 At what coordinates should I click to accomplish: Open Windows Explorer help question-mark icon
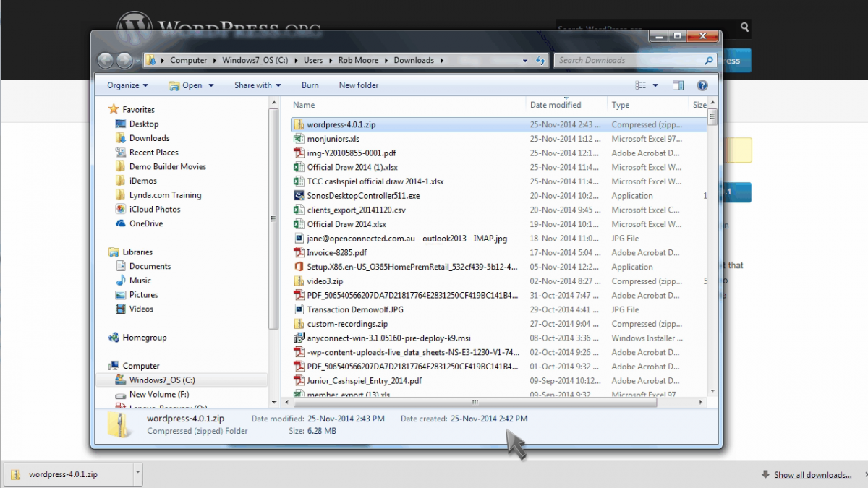point(702,85)
